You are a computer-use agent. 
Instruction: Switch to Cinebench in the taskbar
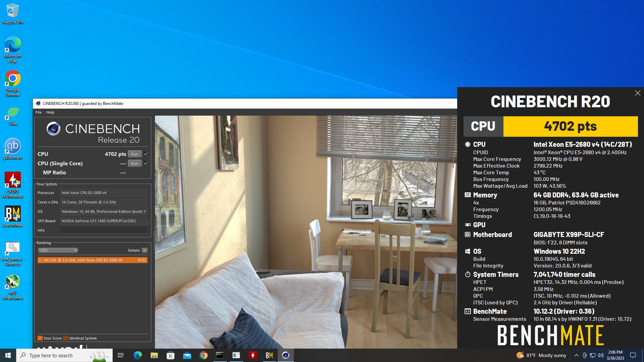click(285, 355)
